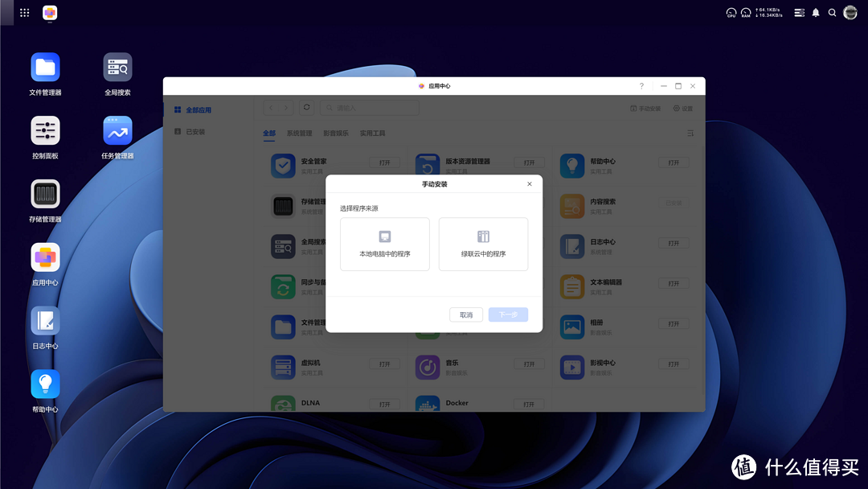This screenshot has width=868, height=489.
Task: Click Cancel (取消) in manual install dialog
Action: point(466,314)
